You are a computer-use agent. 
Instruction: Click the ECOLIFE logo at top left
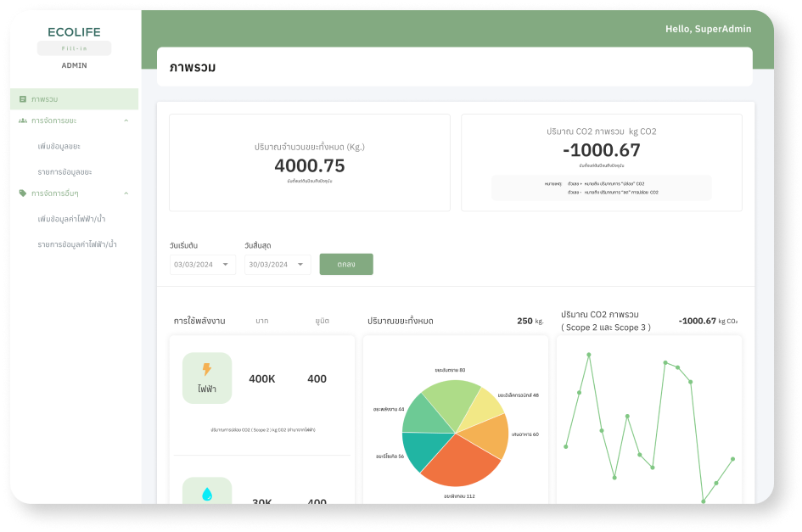coord(75,31)
